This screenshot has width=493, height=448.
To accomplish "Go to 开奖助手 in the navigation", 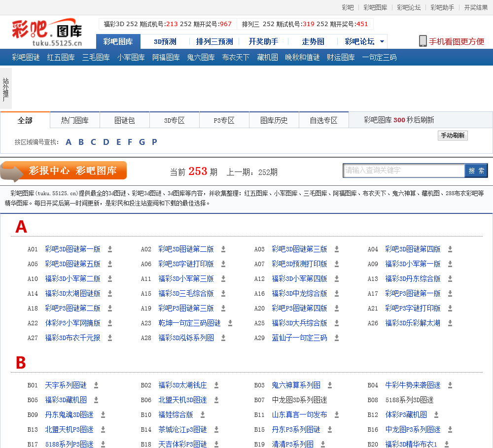I will click(x=263, y=41).
